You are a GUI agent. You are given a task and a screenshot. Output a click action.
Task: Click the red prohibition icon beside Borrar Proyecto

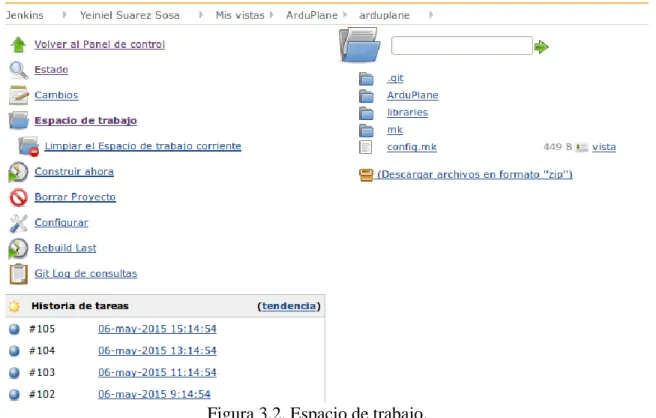pos(18,197)
